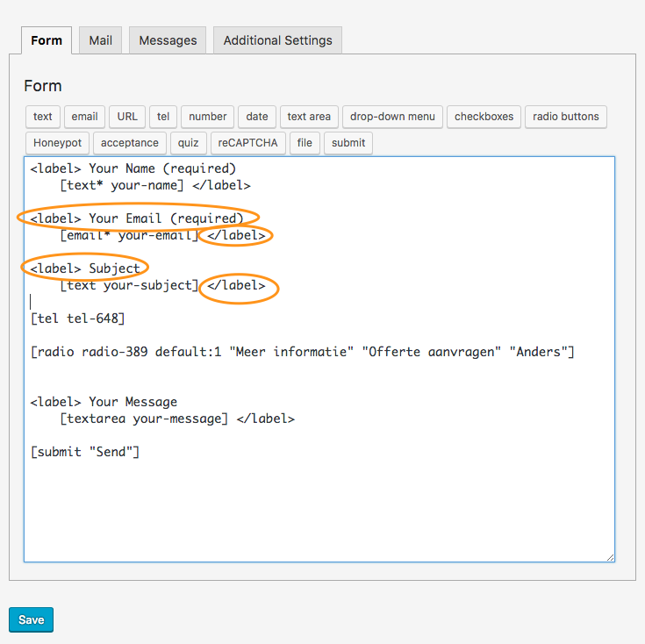Open the Additional Settings tab
645x644 pixels.
coord(277,40)
